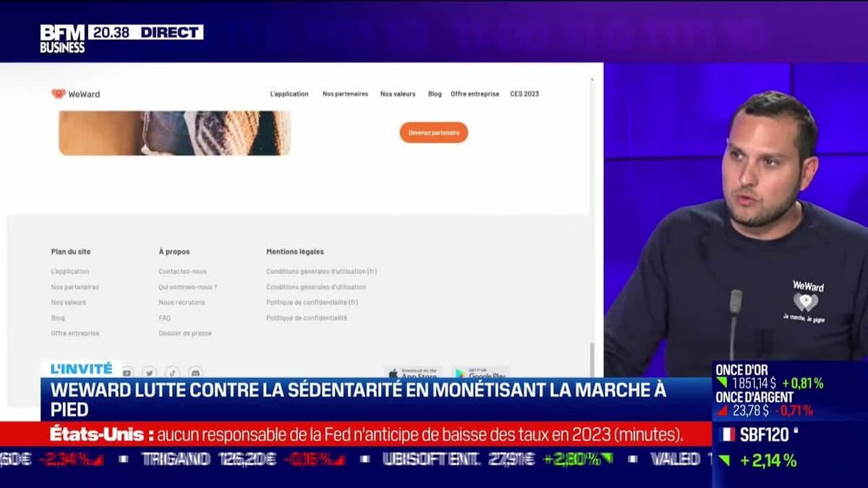Open footer link Offre entreprise

75,333
